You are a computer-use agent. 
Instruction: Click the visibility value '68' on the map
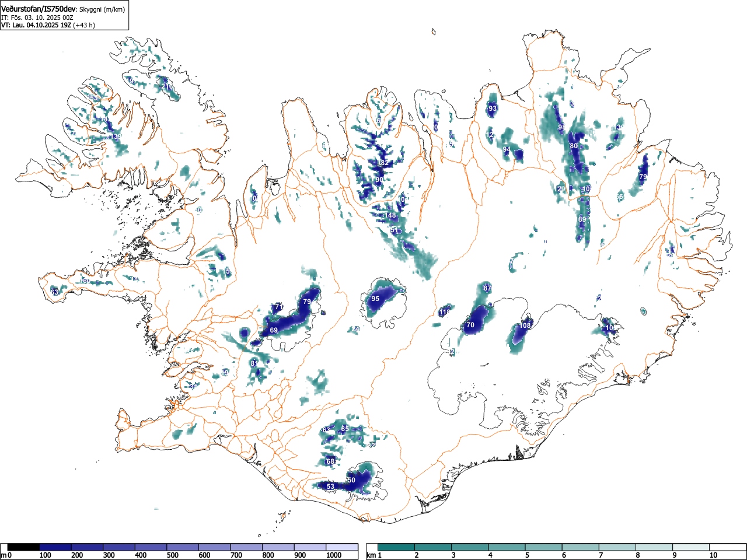click(x=330, y=461)
